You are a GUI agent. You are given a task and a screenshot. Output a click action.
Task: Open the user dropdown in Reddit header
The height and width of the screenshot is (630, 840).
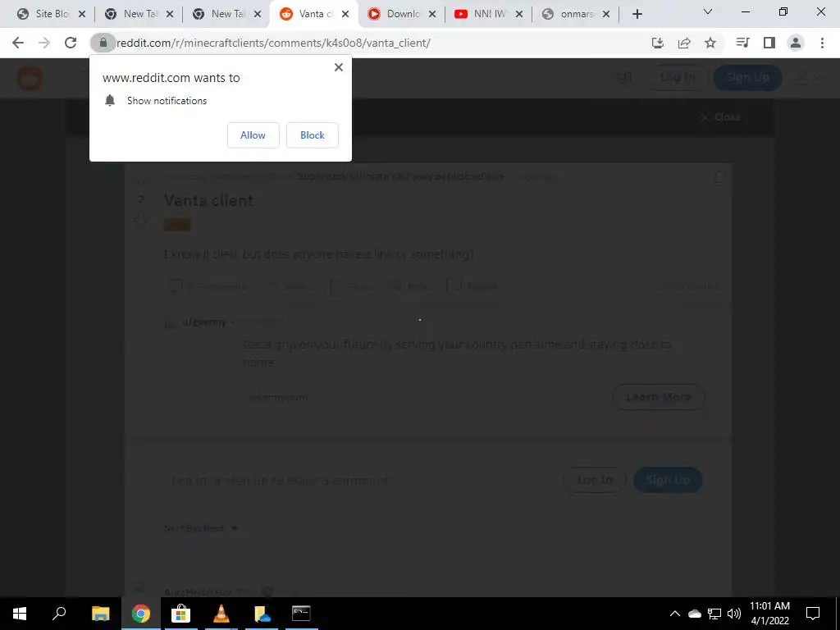pos(808,78)
